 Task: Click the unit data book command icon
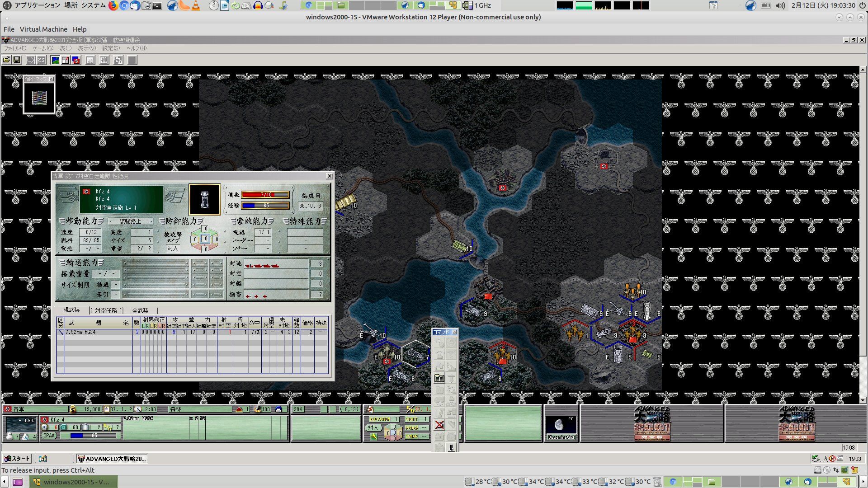[x=439, y=378]
